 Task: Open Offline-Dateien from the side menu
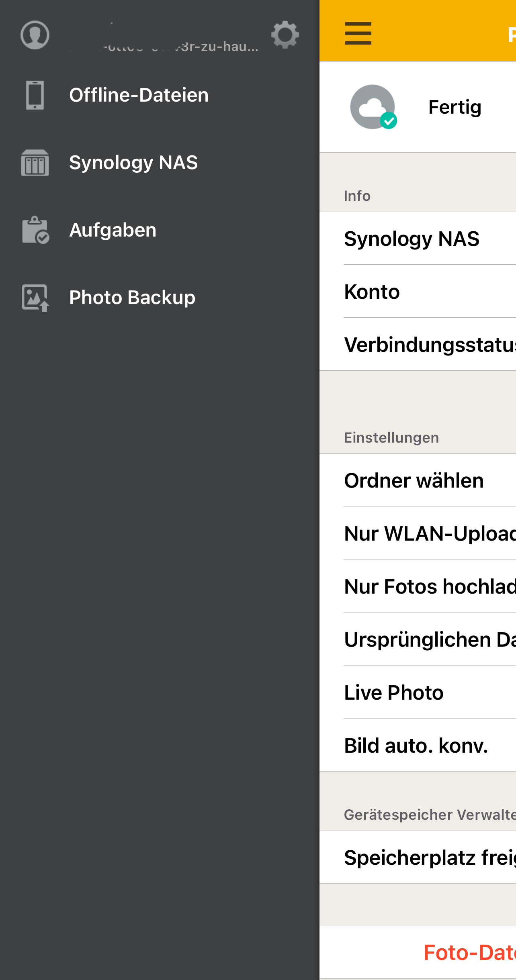tap(139, 95)
